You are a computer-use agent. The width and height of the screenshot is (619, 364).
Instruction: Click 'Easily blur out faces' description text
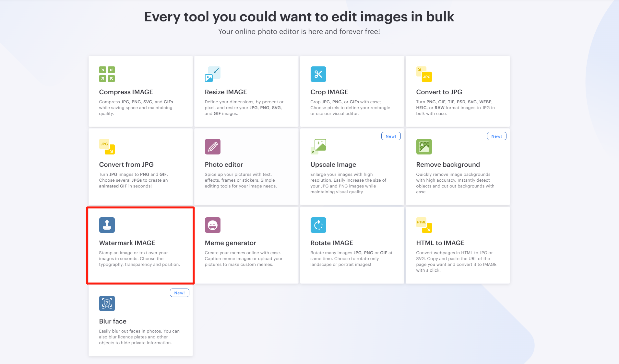[x=139, y=337]
